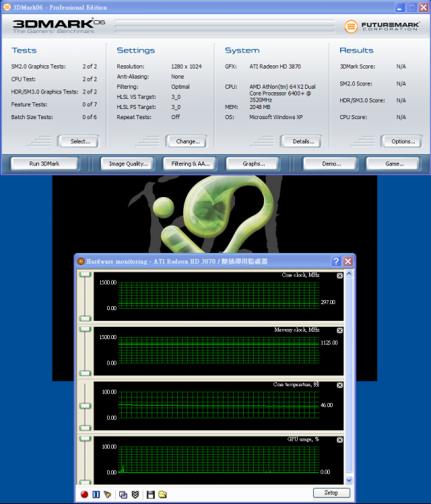The width and height of the screenshot is (431, 504).
Task: Click GPU usage graph upper slider handle
Action: [86, 439]
